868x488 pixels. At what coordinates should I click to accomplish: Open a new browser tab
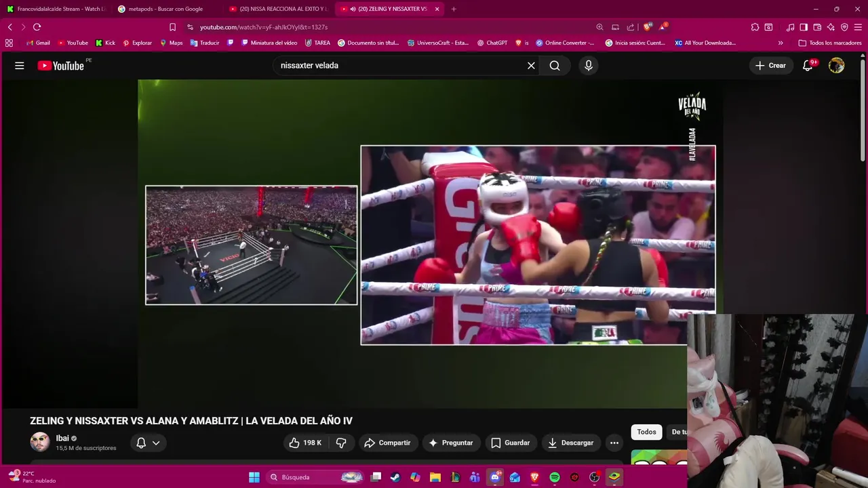(454, 9)
